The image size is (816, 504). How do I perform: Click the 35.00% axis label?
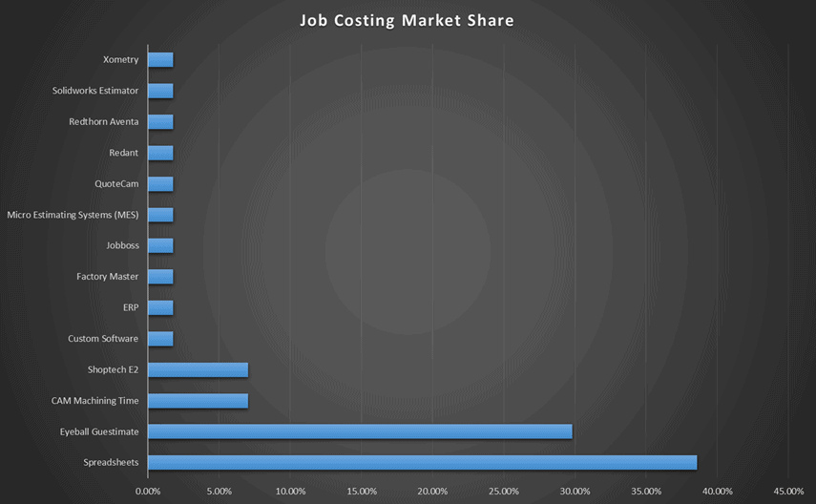[x=646, y=491]
